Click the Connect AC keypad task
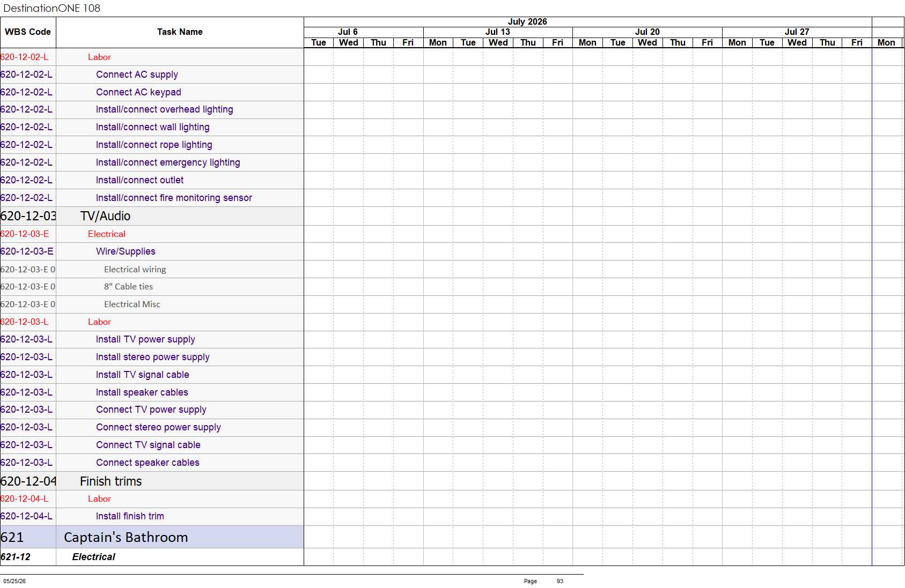 point(138,92)
